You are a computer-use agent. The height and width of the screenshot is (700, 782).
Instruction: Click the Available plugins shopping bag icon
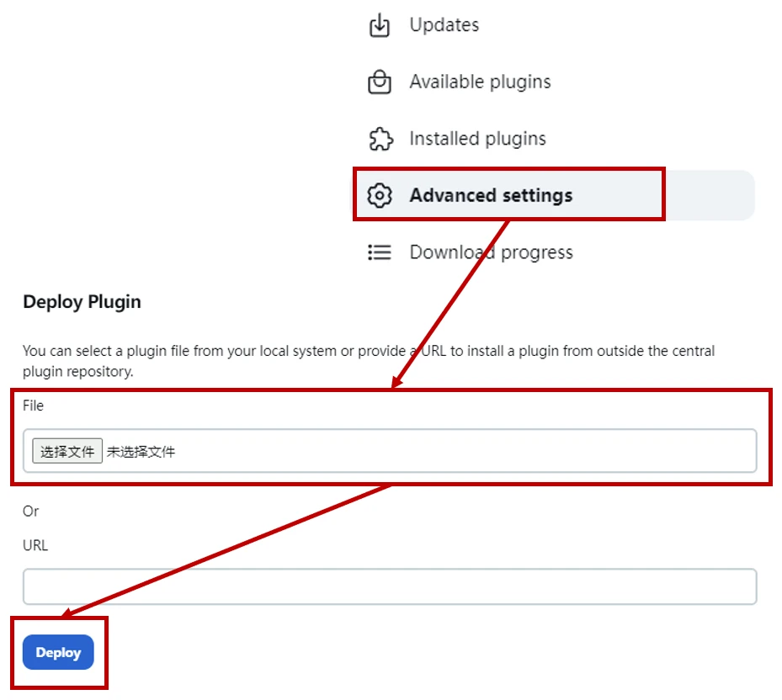tap(380, 82)
